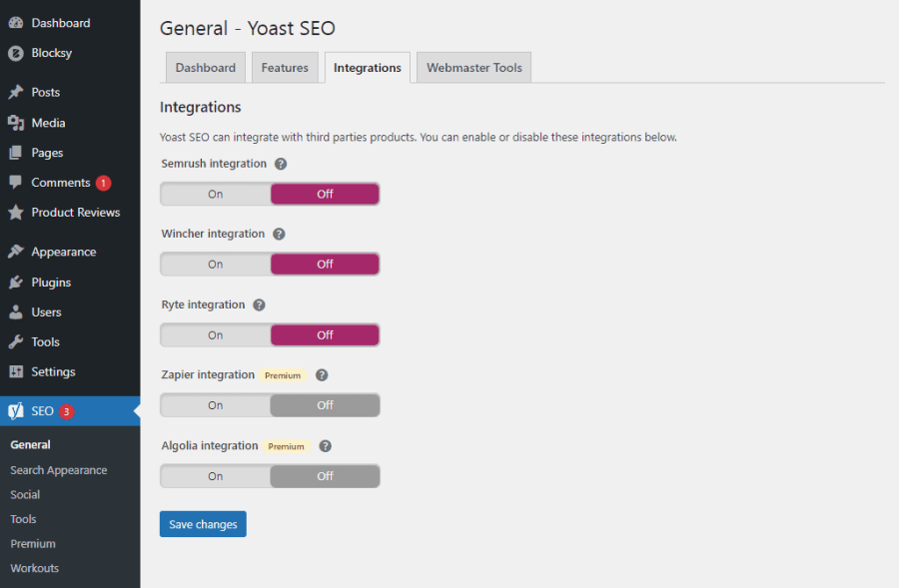Image resolution: width=899 pixels, height=588 pixels.
Task: Click the General - Yoast SEO page title
Action: coord(248,28)
